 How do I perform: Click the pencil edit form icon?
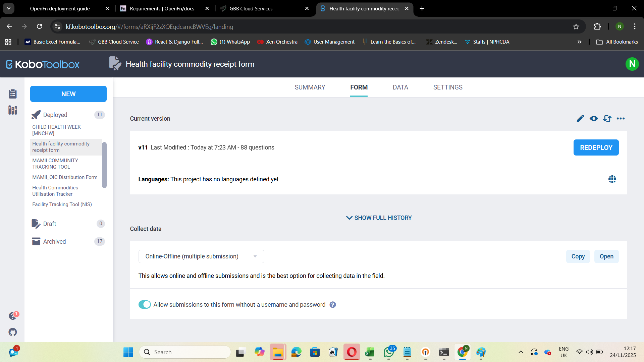coord(580,118)
